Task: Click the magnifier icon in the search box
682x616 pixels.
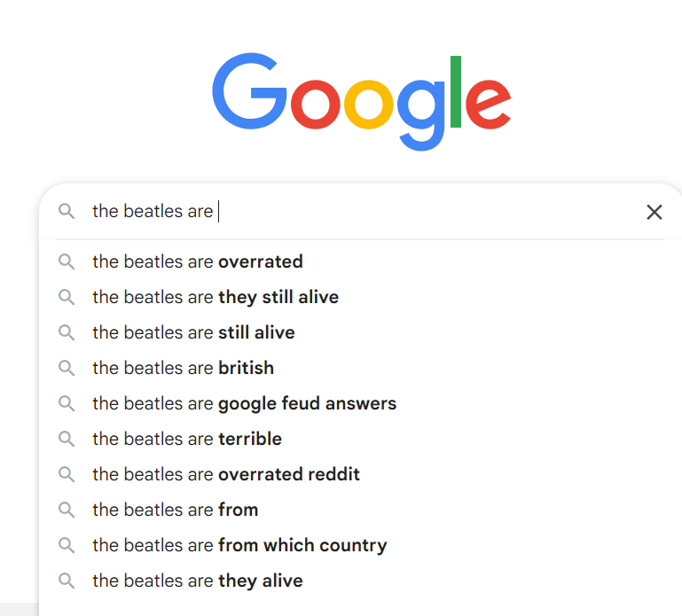Action: 67,211
